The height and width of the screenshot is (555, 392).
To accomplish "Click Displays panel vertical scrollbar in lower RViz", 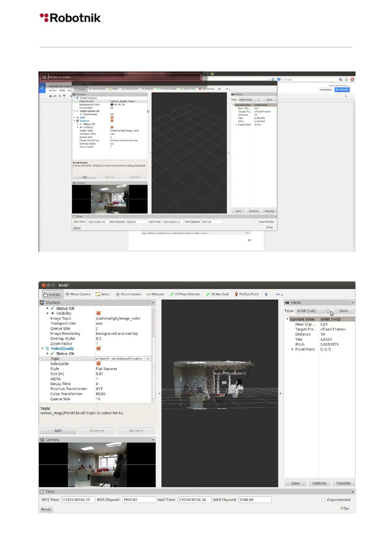I will coord(154,354).
